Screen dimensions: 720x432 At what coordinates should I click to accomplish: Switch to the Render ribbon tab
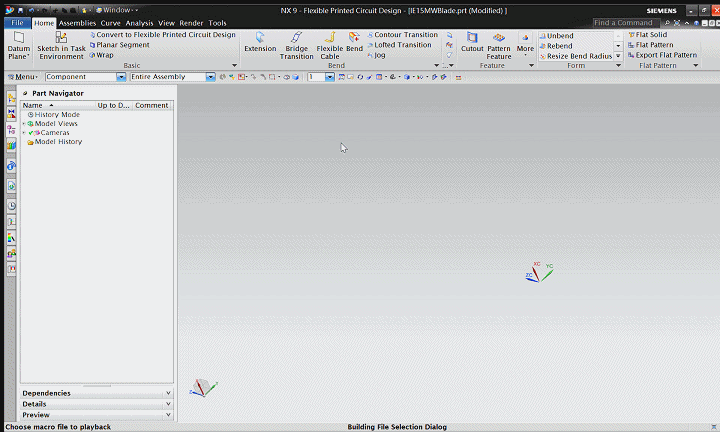pyautogui.click(x=191, y=23)
